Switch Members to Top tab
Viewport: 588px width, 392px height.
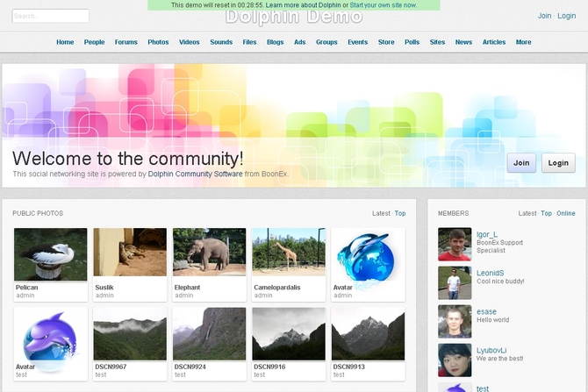[547, 213]
